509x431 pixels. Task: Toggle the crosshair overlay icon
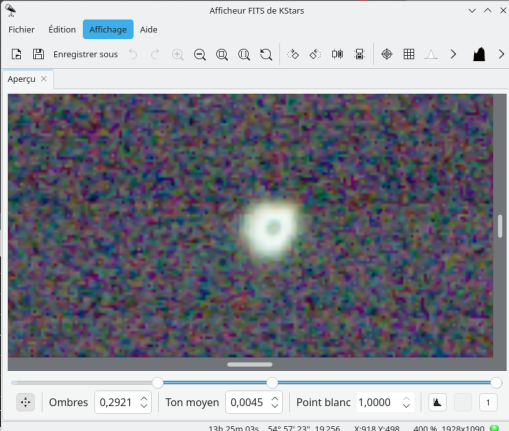(387, 54)
